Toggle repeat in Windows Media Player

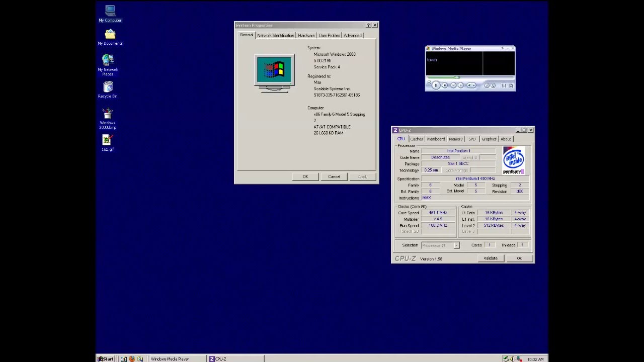[x=493, y=85]
